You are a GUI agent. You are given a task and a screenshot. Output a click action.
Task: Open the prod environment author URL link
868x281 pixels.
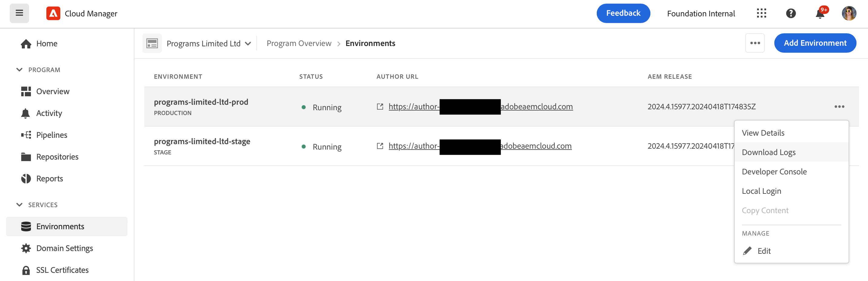(x=480, y=107)
